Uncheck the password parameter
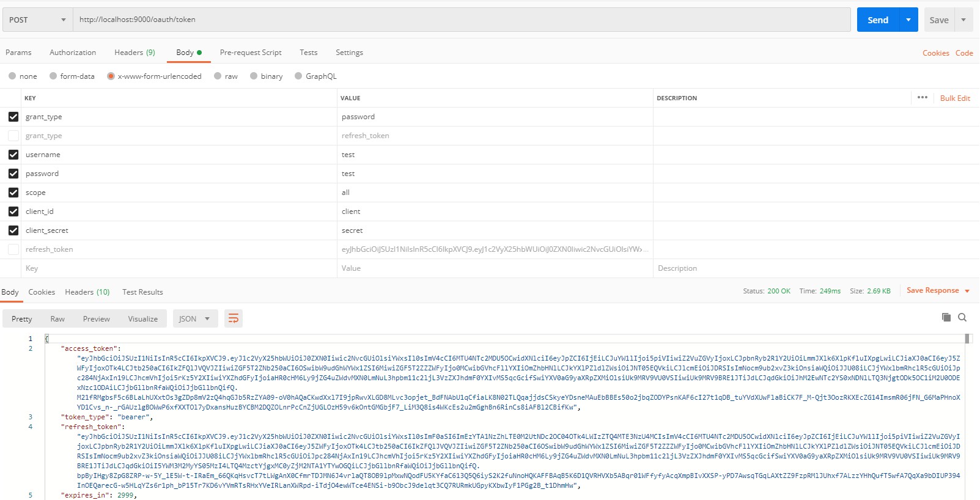 [x=13, y=174]
